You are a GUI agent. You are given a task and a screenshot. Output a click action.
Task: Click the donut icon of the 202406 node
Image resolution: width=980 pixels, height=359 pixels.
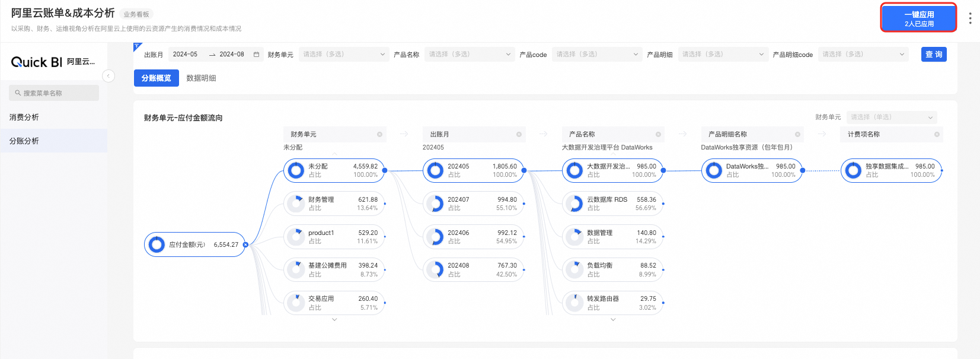(x=435, y=237)
